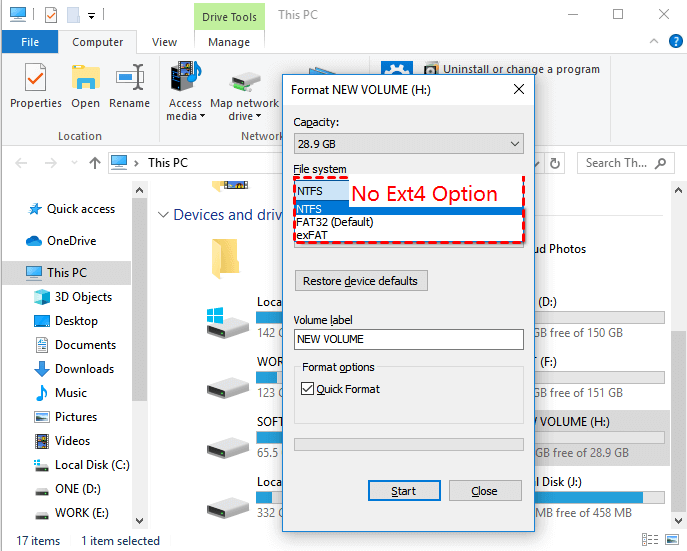This screenshot has width=687, height=551.
Task: Open Downloads in navigation pane
Action: click(x=74, y=369)
